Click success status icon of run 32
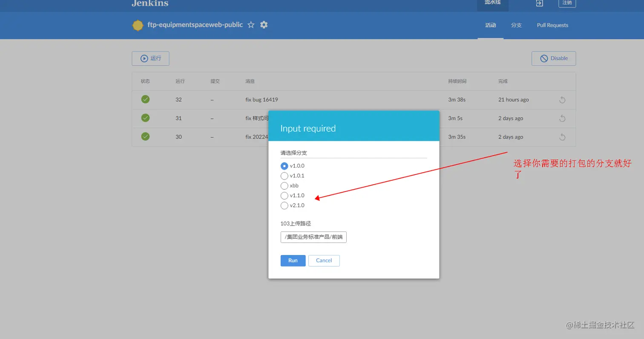This screenshot has height=339, width=644. click(x=145, y=99)
